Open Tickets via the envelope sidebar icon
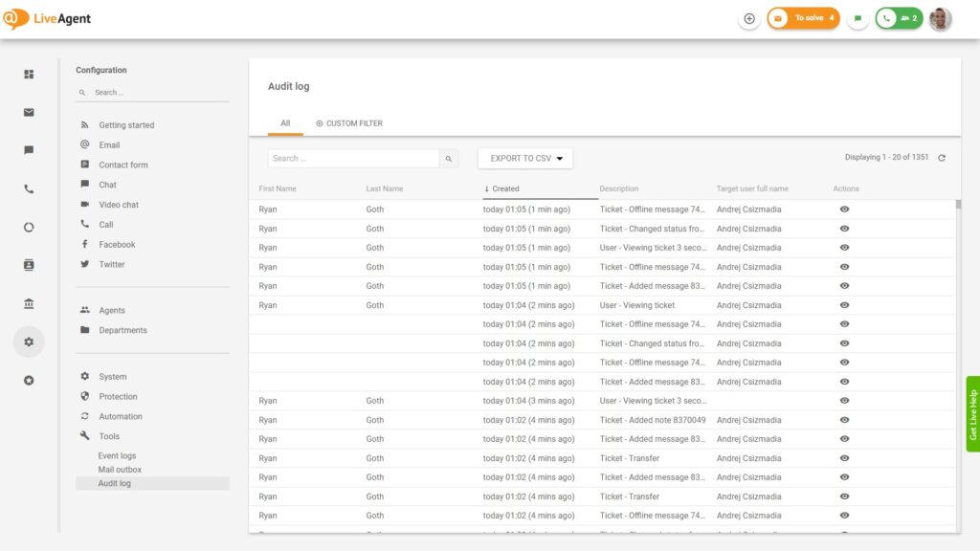Viewport: 980px width, 551px height. (x=29, y=112)
